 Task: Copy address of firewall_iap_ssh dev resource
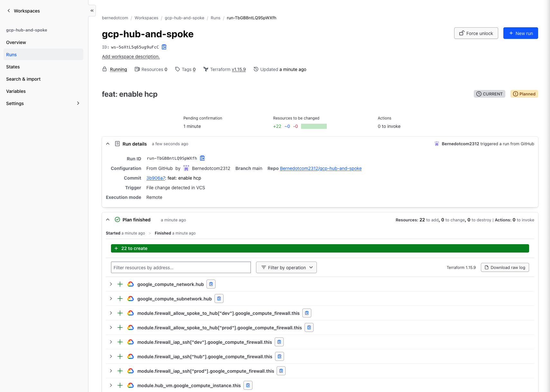coord(279,342)
